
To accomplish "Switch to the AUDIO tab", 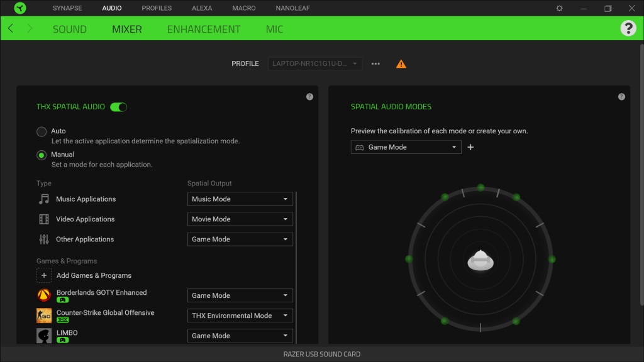I will pyautogui.click(x=112, y=8).
